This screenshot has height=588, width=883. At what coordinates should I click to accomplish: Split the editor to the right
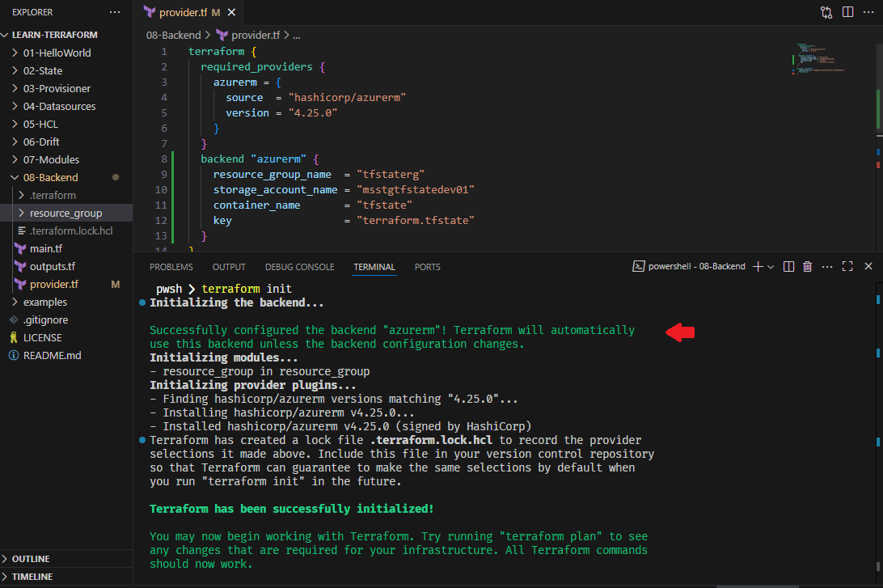847,12
